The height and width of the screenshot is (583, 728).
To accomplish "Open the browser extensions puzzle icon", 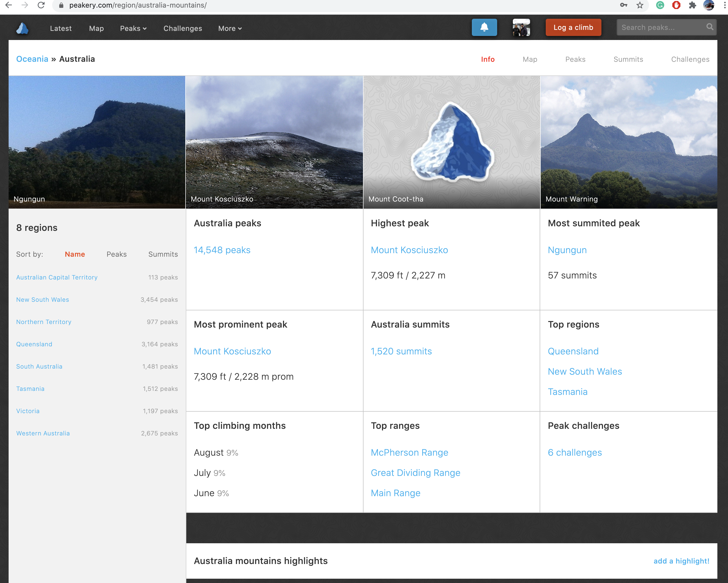I will click(x=693, y=5).
